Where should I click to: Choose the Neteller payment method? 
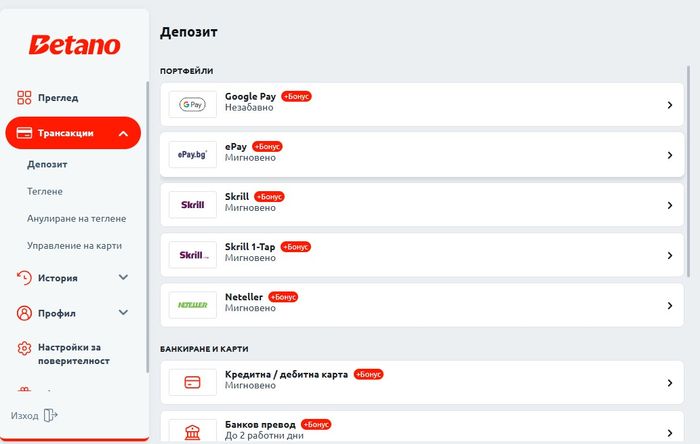pos(422,305)
